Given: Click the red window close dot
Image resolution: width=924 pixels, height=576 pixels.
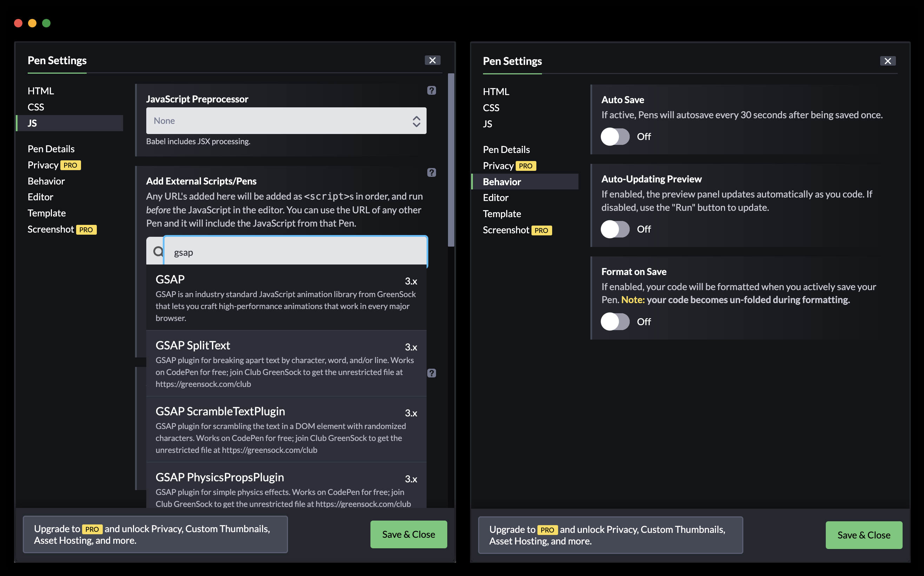Looking at the screenshot, I should pyautogui.click(x=18, y=23).
